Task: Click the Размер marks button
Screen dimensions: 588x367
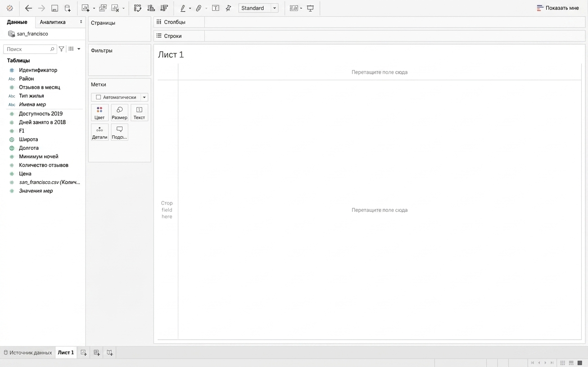Action: (119, 113)
